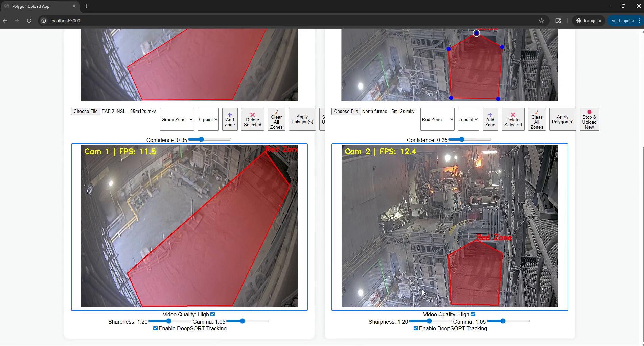This screenshot has height=346, width=644.
Task: Adjust Cam 1 Gamma slider
Action: [x=248, y=321]
